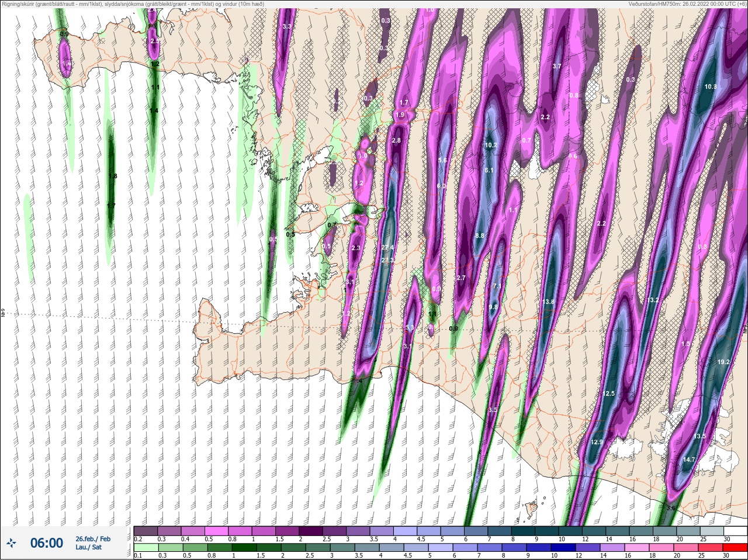Click the 13.2 precipitation value on map

653,300
